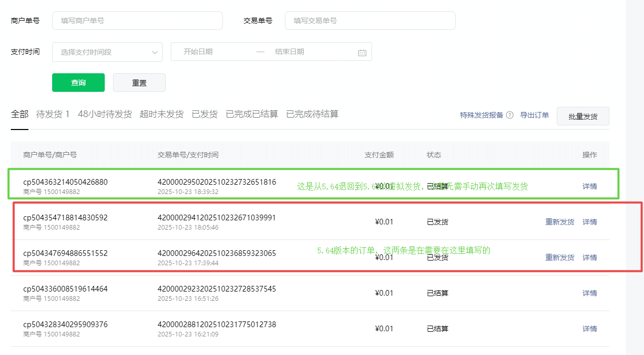Switch to the 已发货 tab
This screenshot has width=644, height=355.
tap(204, 114)
